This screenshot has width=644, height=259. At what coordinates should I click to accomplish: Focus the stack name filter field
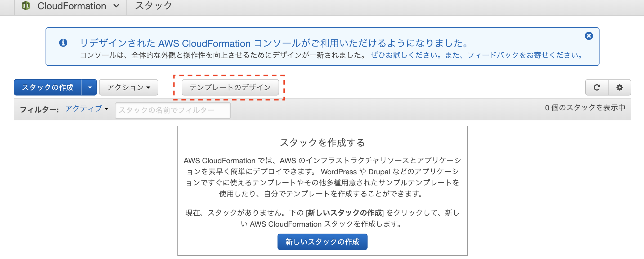(x=173, y=110)
